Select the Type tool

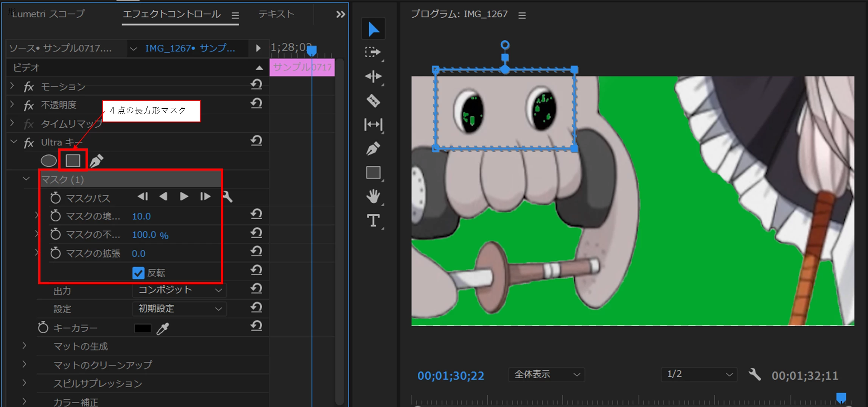point(373,220)
